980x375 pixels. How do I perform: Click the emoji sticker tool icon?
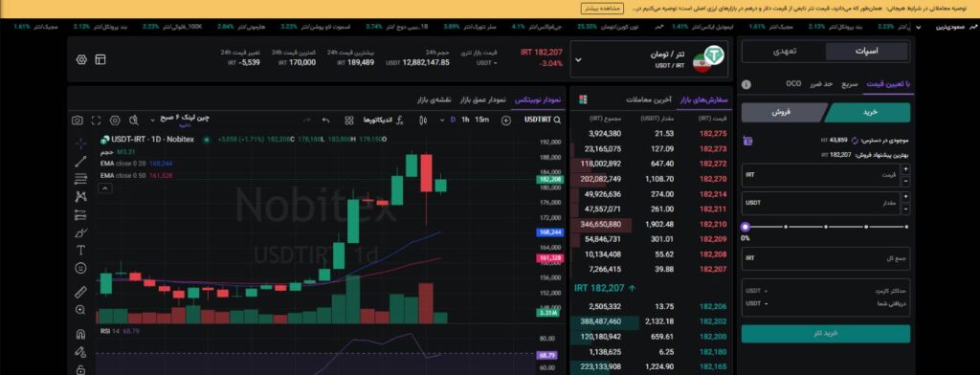80,268
